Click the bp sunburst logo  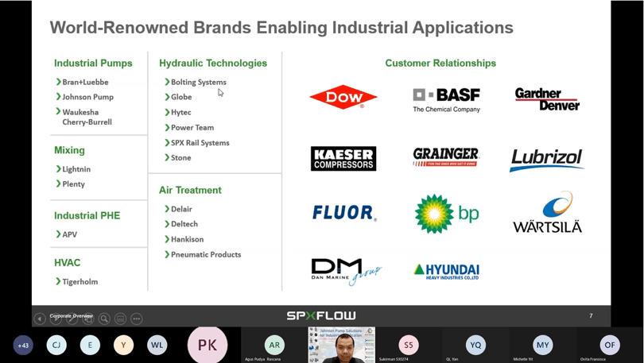(447, 214)
